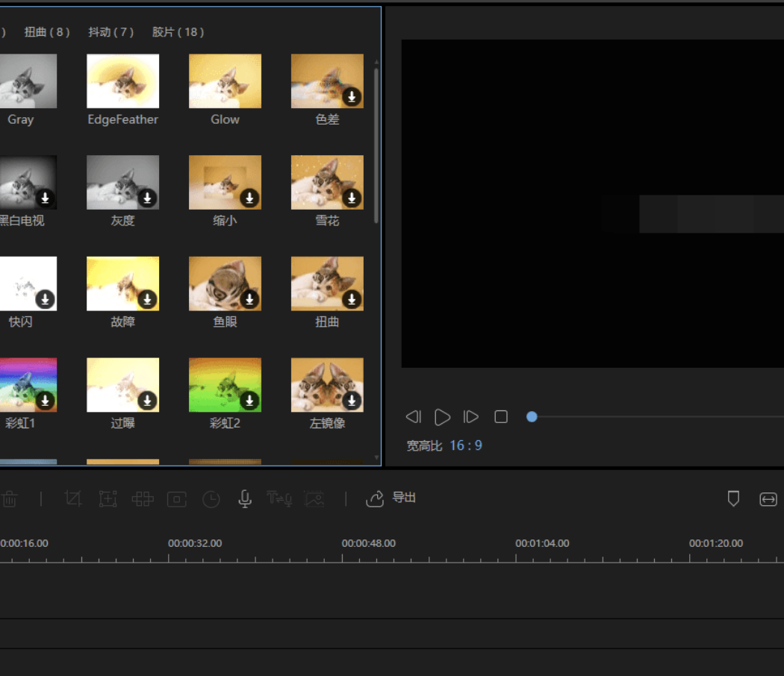Click the 00:00:48.00 timeline mark
The width and height of the screenshot is (784, 676).
coord(369,543)
